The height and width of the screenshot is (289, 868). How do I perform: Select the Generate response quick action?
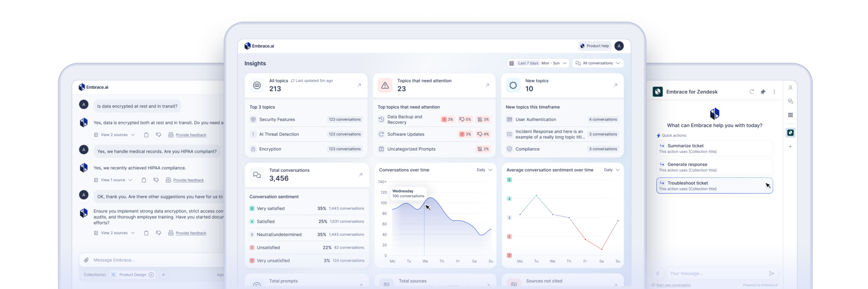715,167
